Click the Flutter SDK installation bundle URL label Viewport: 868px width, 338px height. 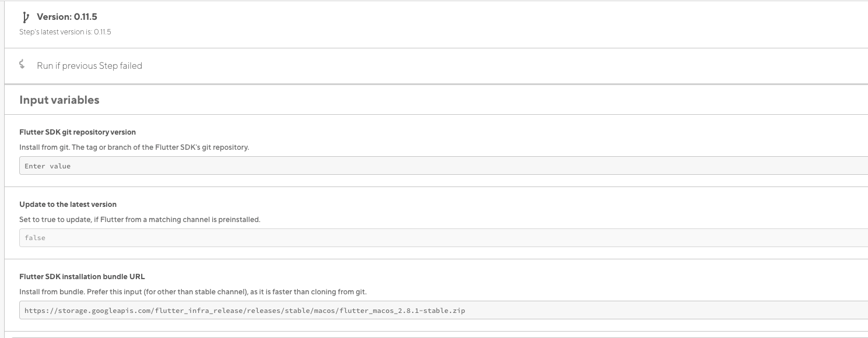(82, 276)
